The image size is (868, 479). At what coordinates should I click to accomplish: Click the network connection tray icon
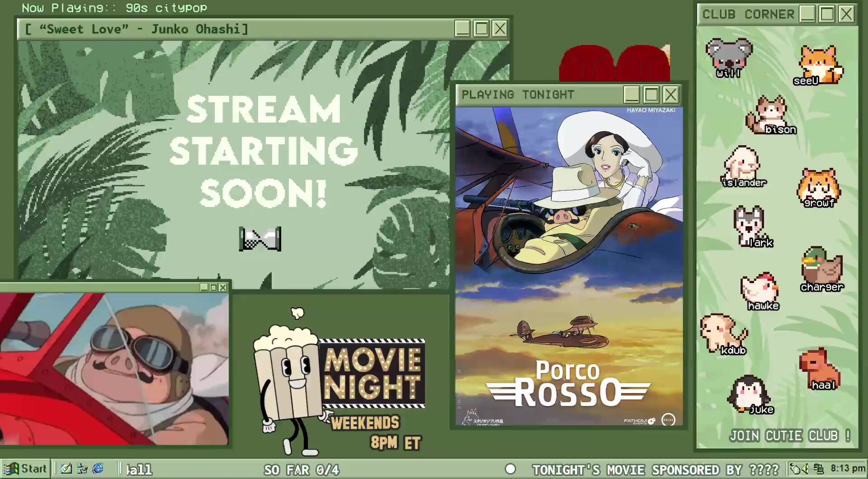818,469
